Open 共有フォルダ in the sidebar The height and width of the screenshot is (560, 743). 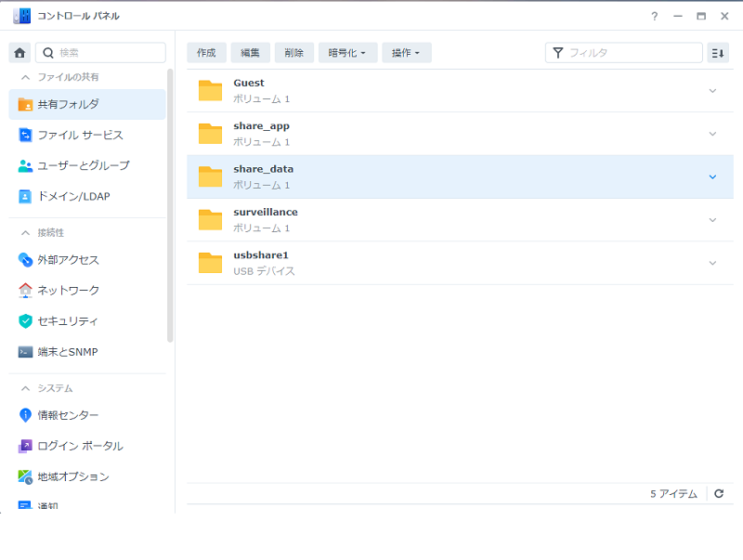pyautogui.click(x=87, y=104)
